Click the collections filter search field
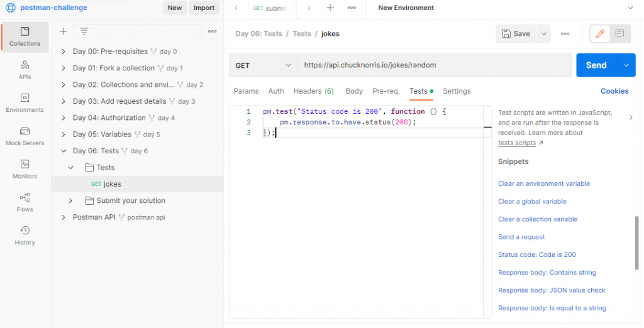Image resolution: width=644 pixels, height=328 pixels. pyautogui.click(x=138, y=31)
